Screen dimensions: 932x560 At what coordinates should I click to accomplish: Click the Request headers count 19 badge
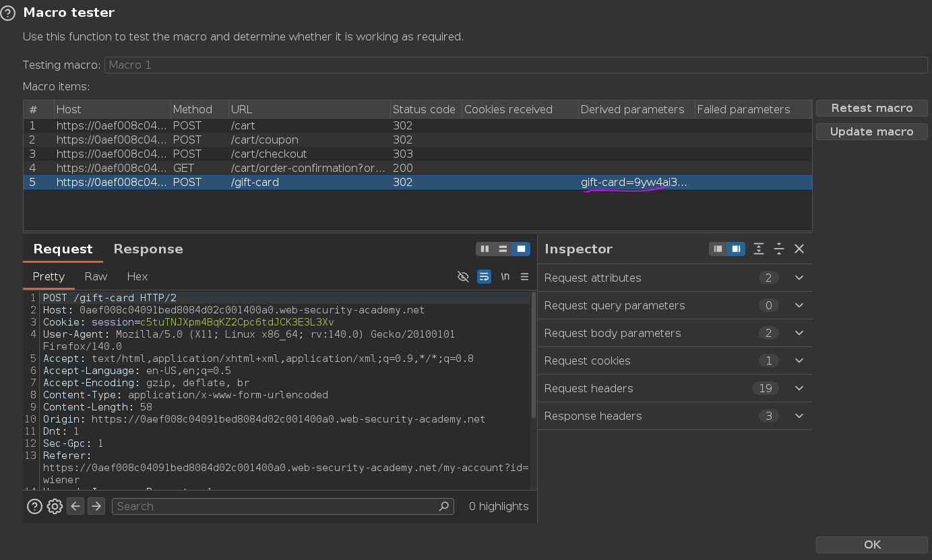[x=765, y=388]
